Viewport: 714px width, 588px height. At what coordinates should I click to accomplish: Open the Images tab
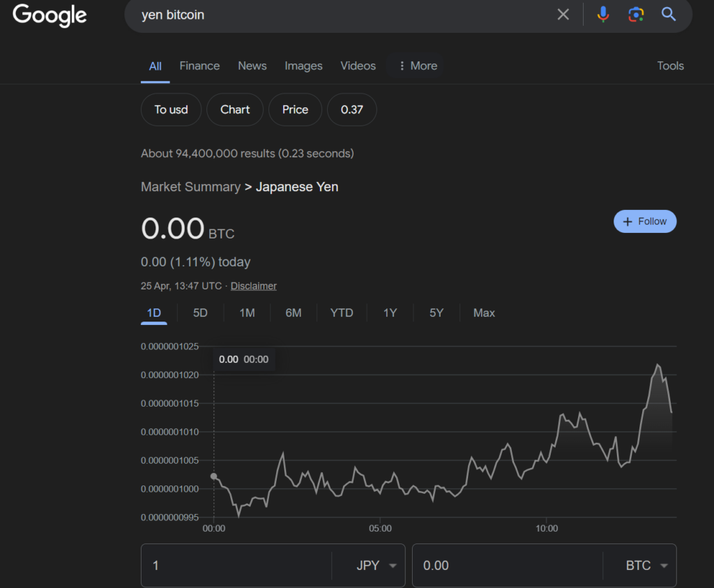[x=303, y=66]
